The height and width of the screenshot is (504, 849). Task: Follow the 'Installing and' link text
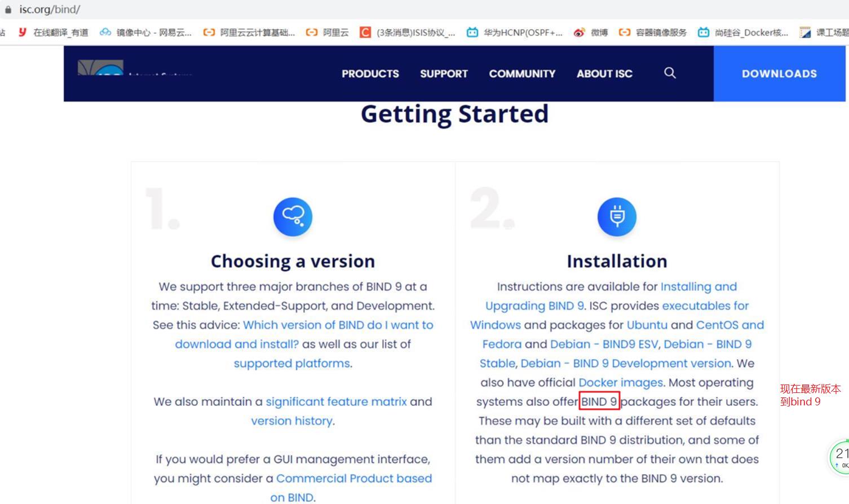(x=698, y=287)
